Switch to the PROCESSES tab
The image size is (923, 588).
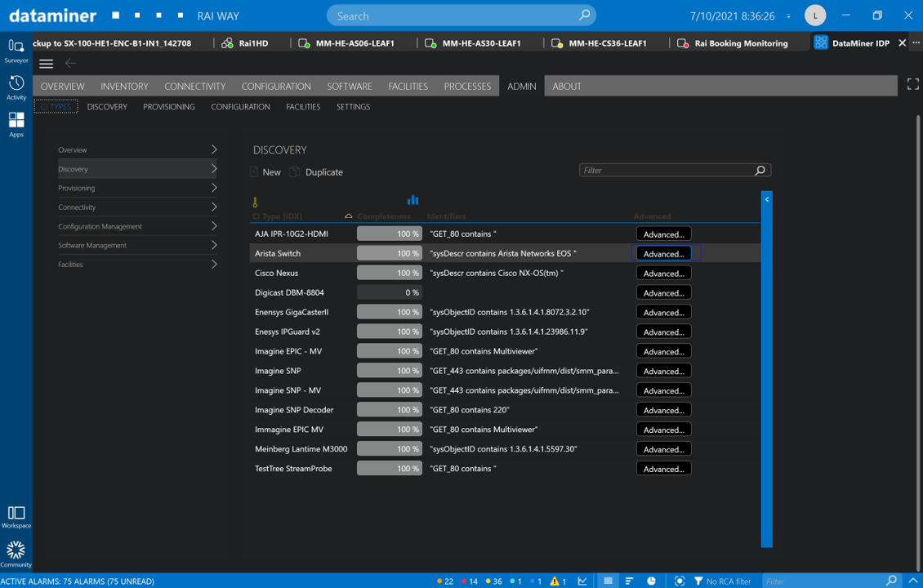pyautogui.click(x=467, y=86)
